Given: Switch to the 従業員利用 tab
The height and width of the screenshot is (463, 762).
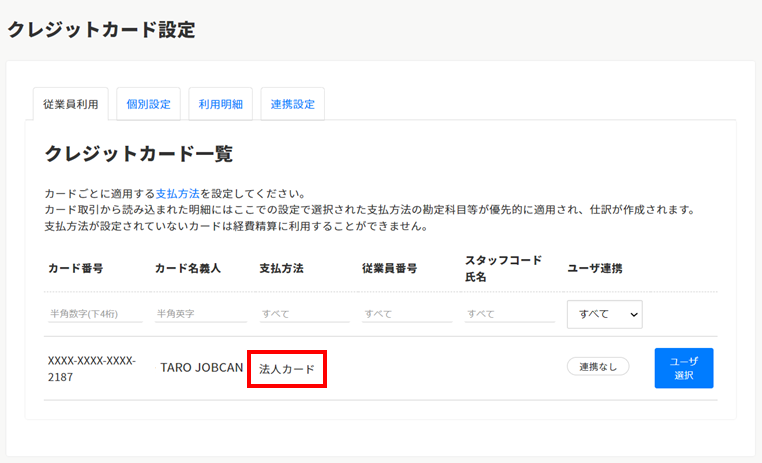Looking at the screenshot, I should (70, 104).
